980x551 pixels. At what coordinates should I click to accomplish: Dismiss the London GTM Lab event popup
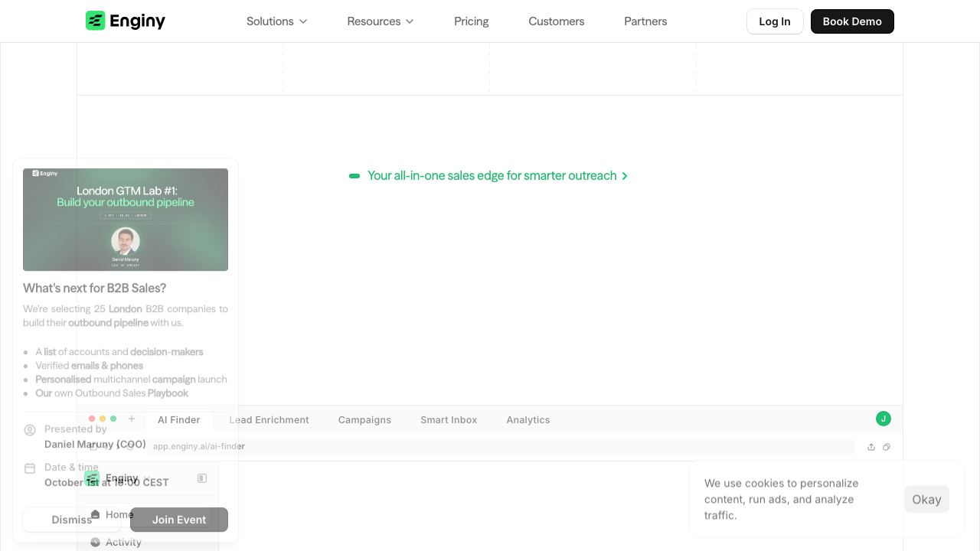click(x=72, y=520)
